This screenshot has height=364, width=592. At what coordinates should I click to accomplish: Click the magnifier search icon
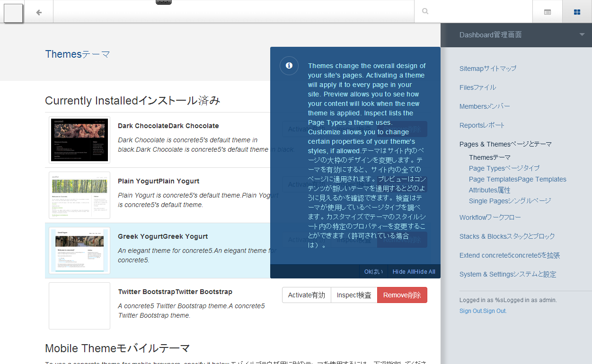tap(425, 11)
